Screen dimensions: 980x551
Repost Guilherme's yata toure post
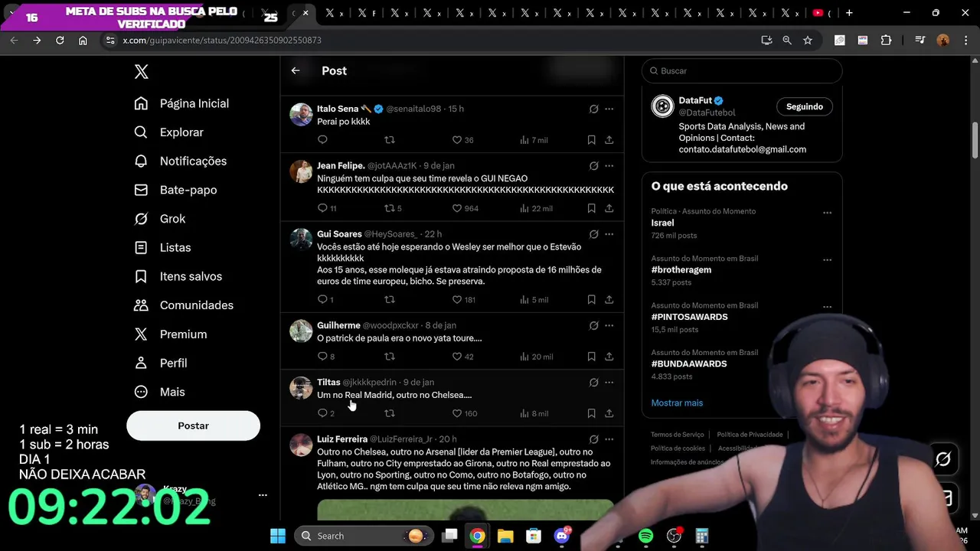390,357
